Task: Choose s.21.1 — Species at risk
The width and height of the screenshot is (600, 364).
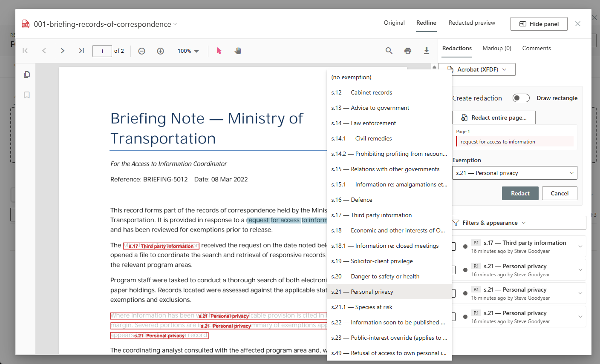Action: 389,307
